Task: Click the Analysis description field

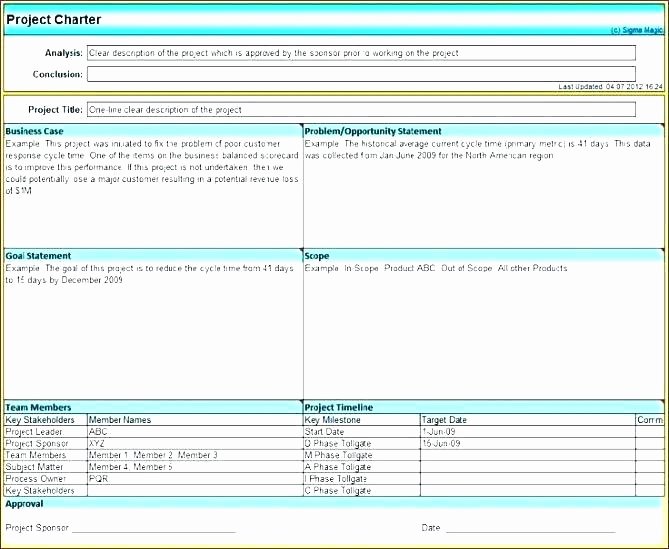Action: [361, 53]
